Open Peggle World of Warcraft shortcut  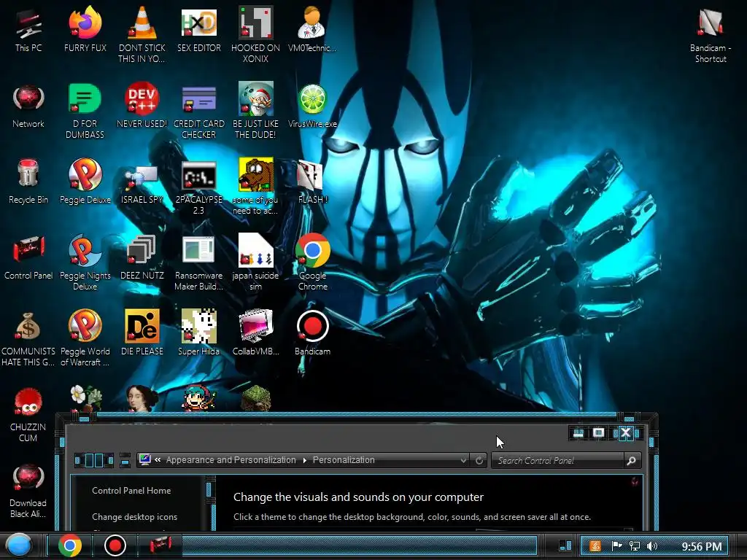point(85,338)
